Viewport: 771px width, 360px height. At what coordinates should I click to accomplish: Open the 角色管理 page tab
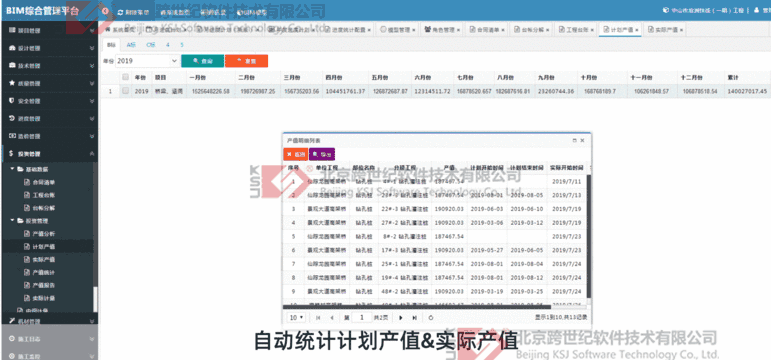pos(441,30)
